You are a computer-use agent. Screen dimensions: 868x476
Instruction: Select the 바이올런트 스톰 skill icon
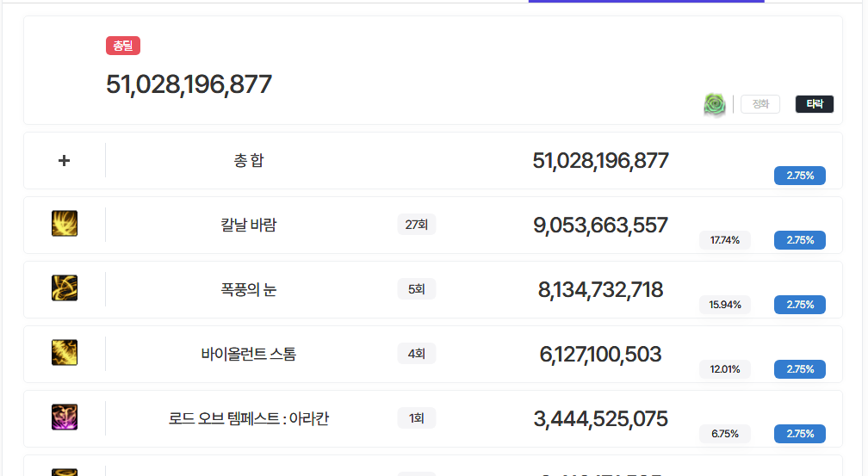(65, 353)
